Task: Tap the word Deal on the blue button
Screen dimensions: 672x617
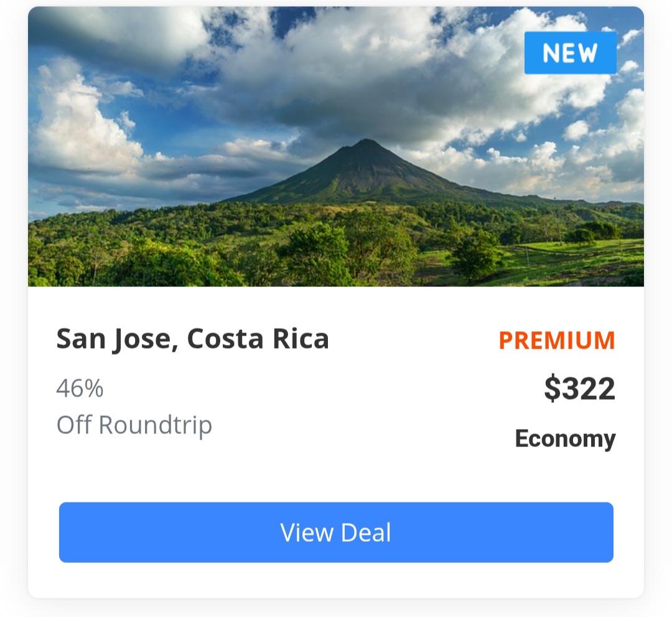Action: (x=366, y=532)
